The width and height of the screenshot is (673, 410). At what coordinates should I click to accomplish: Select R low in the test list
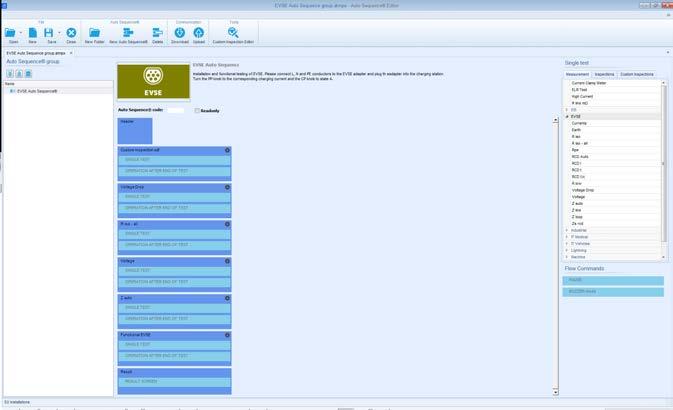576,183
